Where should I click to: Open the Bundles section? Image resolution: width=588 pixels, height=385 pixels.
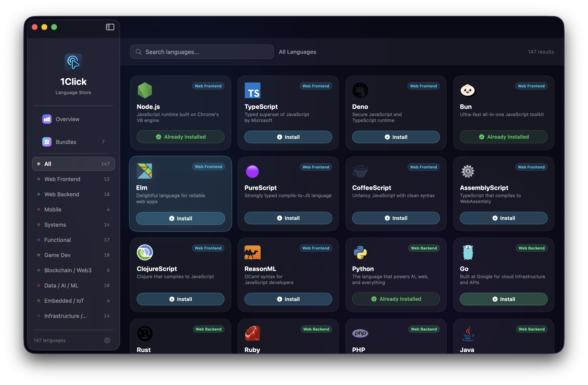tap(73, 142)
